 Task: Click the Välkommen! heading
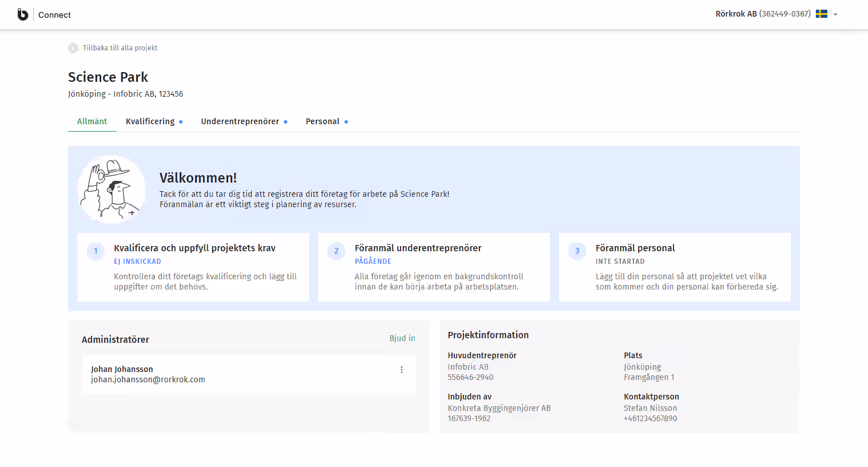pos(198,178)
